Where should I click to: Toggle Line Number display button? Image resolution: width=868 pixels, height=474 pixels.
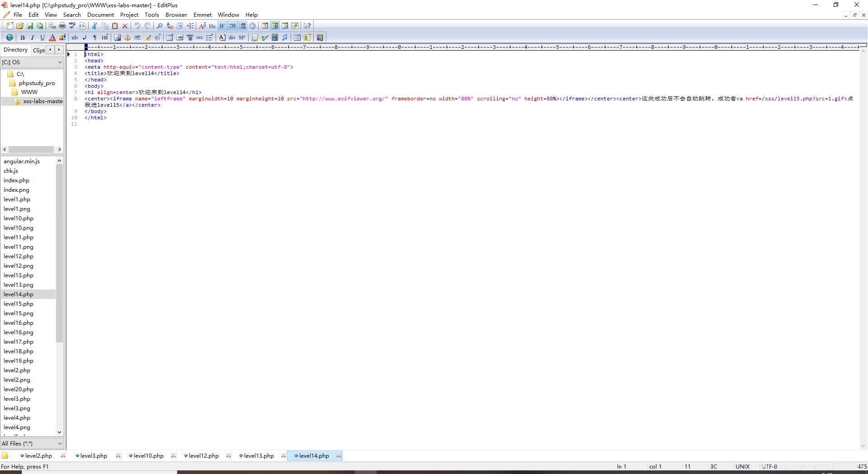(242, 26)
